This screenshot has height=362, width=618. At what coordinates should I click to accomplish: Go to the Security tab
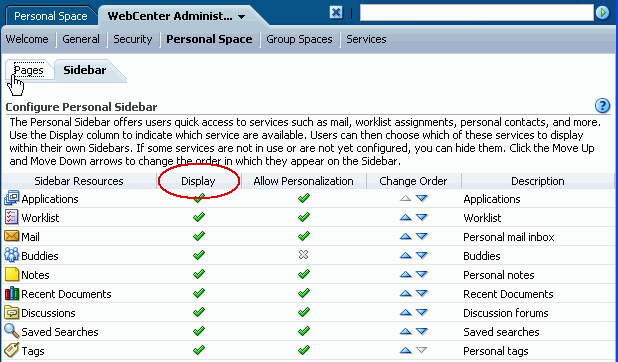(132, 39)
